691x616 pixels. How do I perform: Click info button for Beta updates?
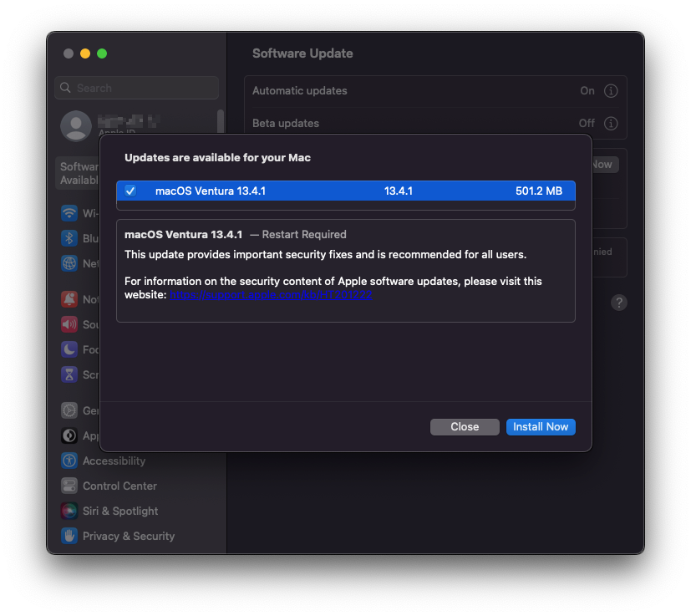tap(610, 124)
